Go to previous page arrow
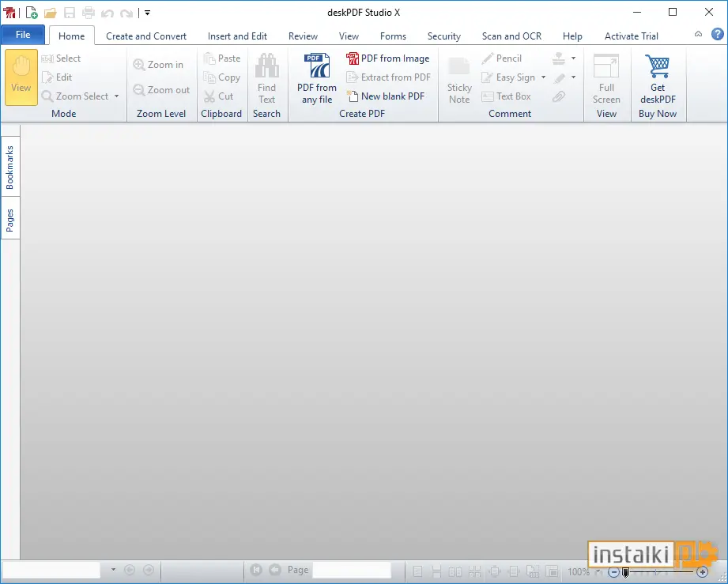The height and width of the screenshot is (584, 728). pyautogui.click(x=275, y=569)
